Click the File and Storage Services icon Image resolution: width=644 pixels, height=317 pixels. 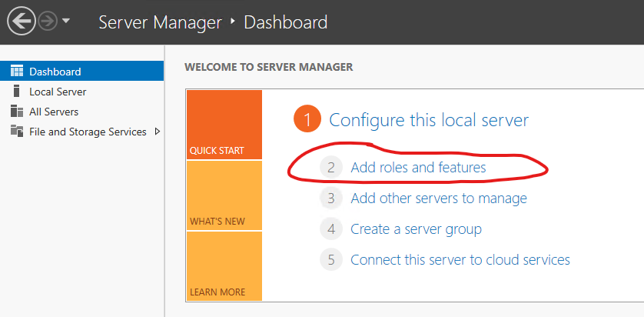click(16, 132)
